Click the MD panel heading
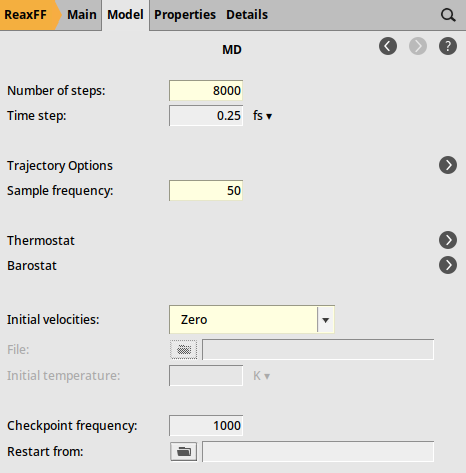This screenshot has width=466, height=473. (x=232, y=50)
